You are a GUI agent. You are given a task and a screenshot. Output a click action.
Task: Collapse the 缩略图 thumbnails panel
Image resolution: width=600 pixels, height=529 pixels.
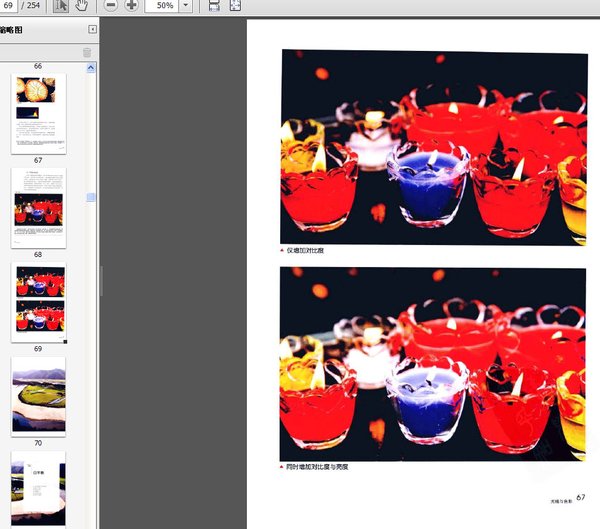tap(93, 29)
